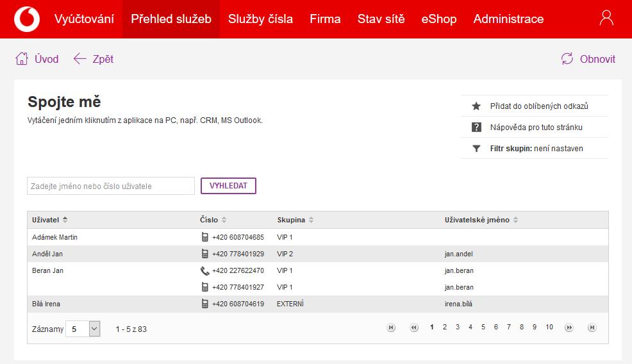Go to page 6 of results
Screen dimensions: 632x364
(495, 327)
